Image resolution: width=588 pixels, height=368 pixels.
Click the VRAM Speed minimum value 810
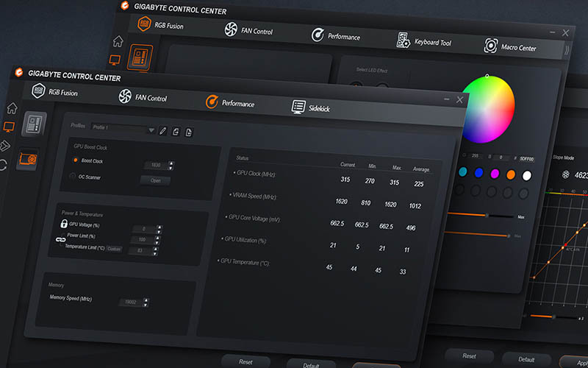(x=365, y=203)
